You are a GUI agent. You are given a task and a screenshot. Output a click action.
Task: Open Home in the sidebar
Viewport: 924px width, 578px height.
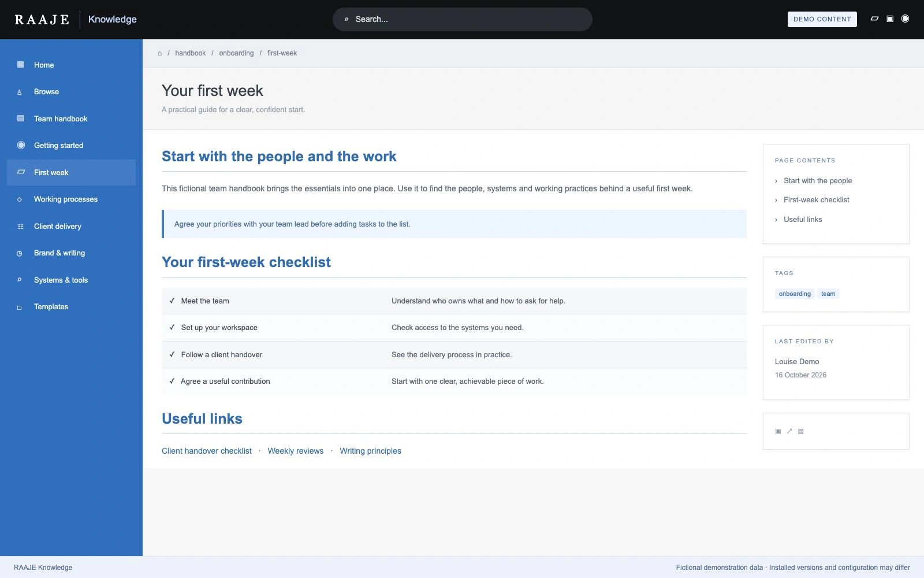(71, 65)
